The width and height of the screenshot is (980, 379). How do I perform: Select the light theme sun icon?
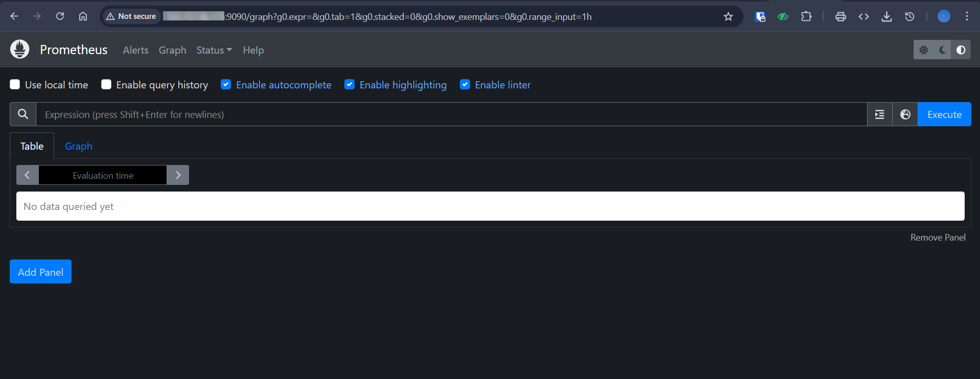tap(923, 50)
